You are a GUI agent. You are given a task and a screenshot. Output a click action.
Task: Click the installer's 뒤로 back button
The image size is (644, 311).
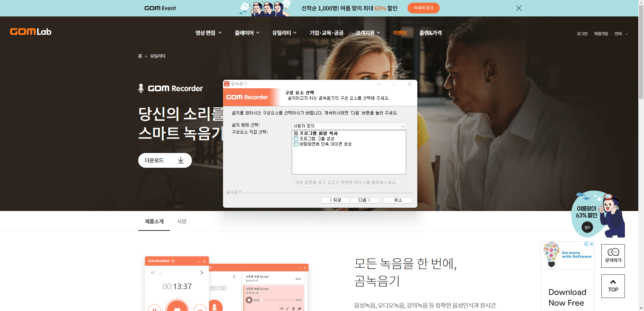click(335, 200)
